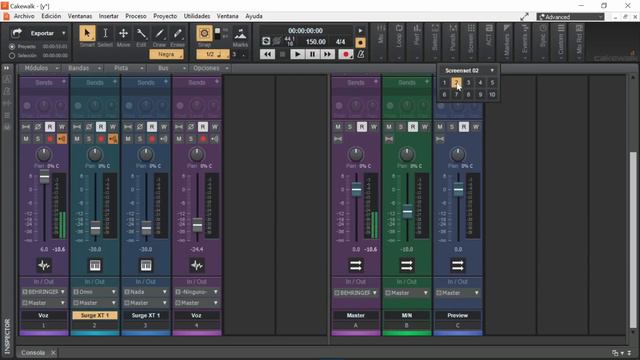The width and height of the screenshot is (640, 360).
Task: Toggle the Snap to grid button
Action: [x=204, y=33]
